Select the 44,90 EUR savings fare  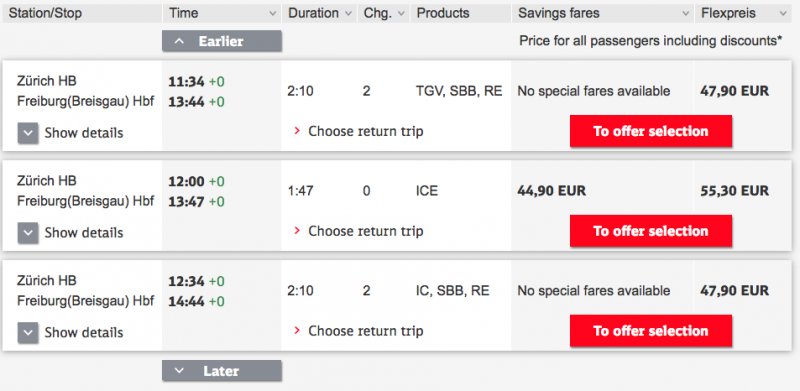point(552,191)
